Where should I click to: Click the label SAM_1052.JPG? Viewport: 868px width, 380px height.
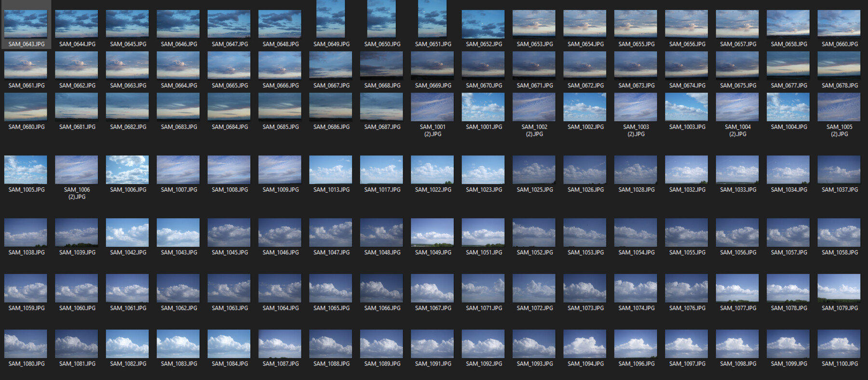point(535,253)
